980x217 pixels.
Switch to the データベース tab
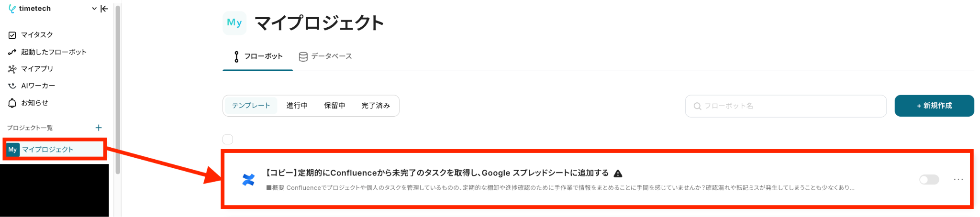(325, 56)
